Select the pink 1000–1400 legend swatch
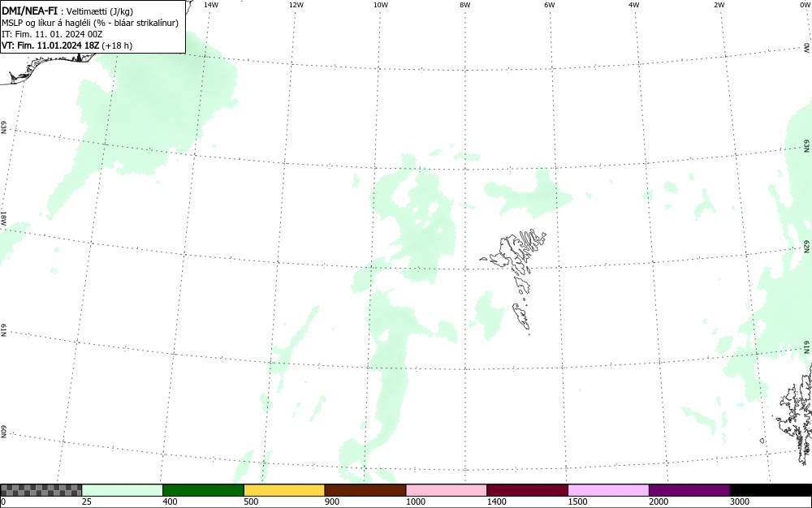812x508 pixels. point(447,490)
